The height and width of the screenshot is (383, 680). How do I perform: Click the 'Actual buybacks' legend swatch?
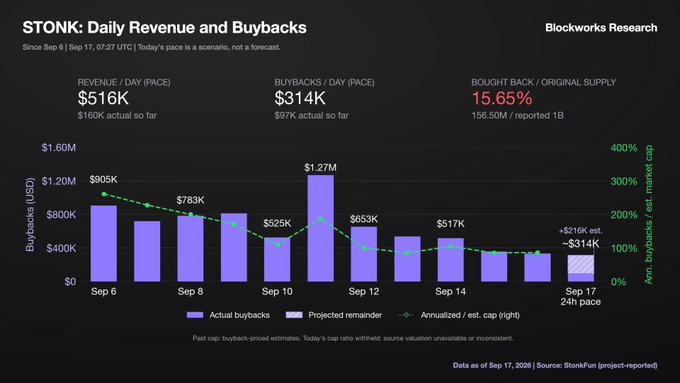click(x=195, y=315)
